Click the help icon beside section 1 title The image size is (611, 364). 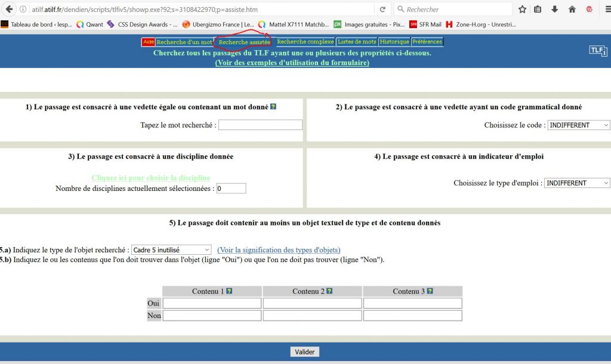pyautogui.click(x=273, y=107)
